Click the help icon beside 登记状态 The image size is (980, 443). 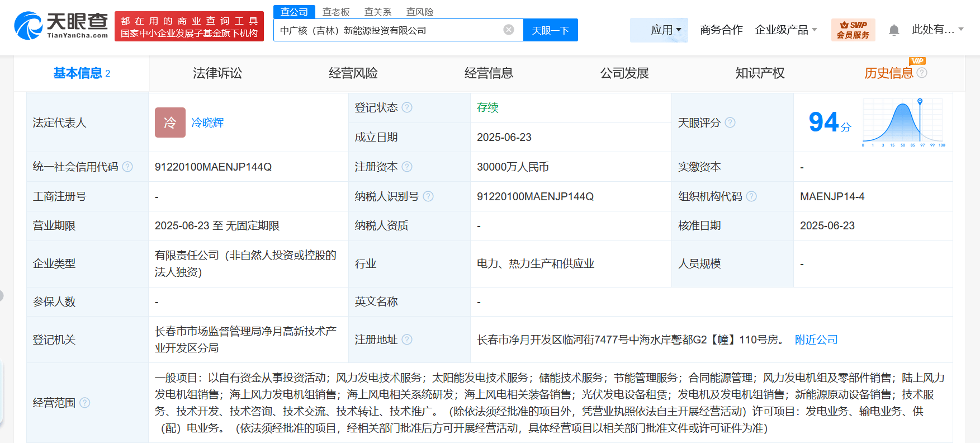click(407, 107)
